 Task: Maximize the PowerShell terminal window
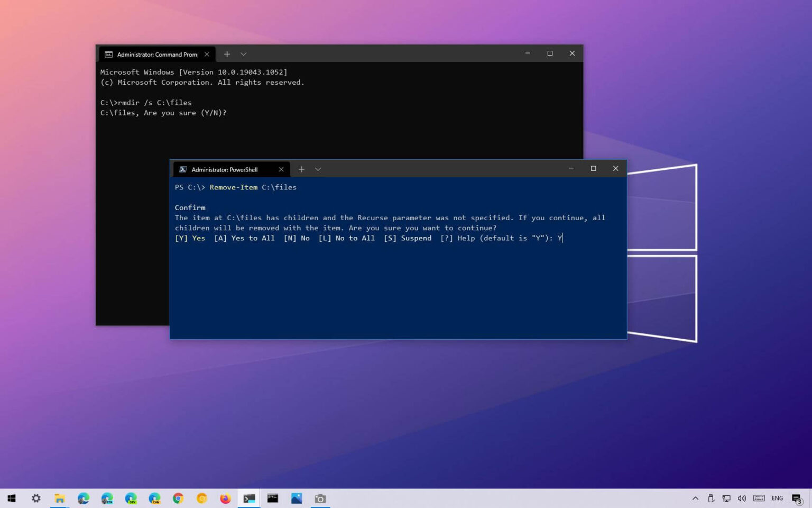(593, 168)
